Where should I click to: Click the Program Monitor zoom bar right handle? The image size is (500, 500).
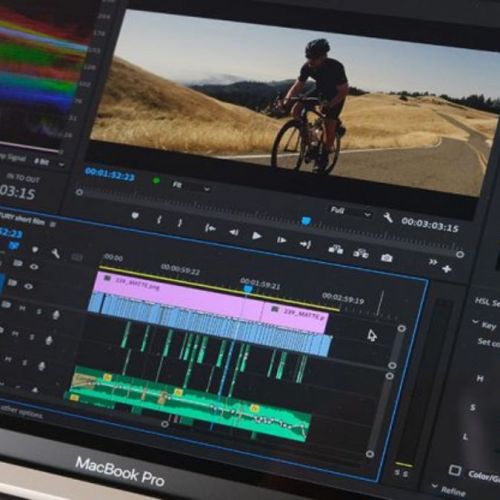point(460,254)
